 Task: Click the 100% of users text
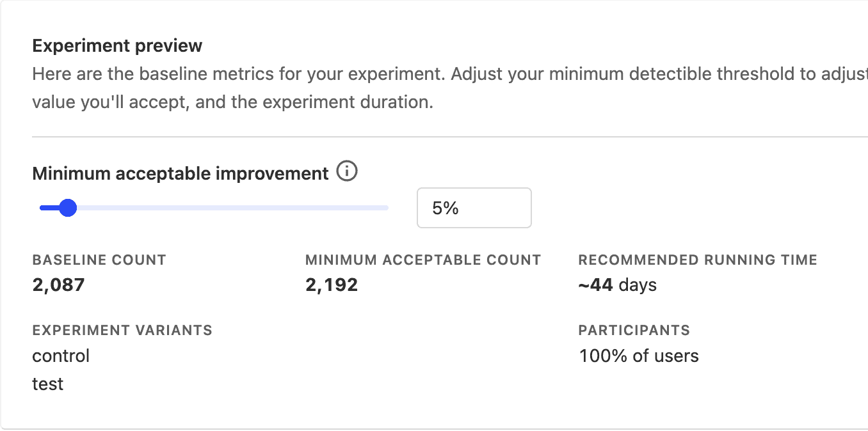pos(638,356)
